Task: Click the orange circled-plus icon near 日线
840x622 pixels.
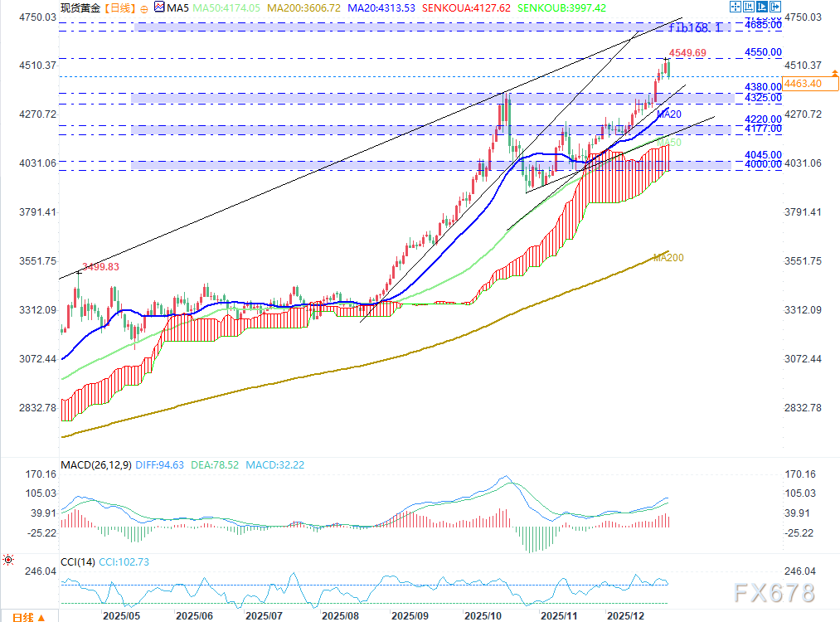Action: click(144, 8)
